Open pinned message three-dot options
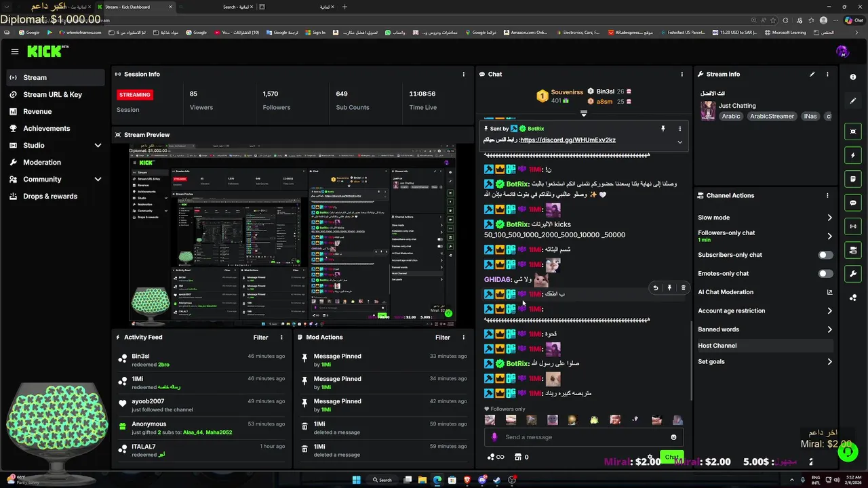This screenshot has height=488, width=868. (x=680, y=128)
